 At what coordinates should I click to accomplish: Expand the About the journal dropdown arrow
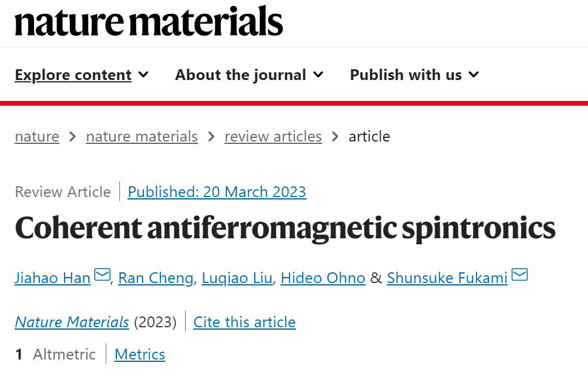tap(318, 75)
